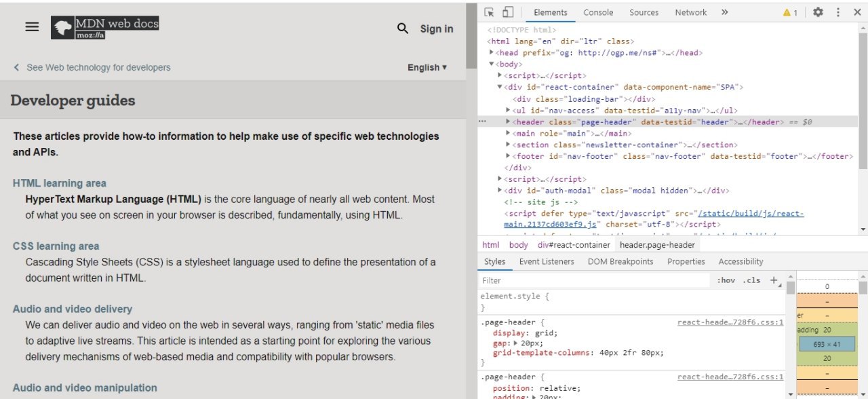Click the page's vertical scrollbar thumb
The image size is (868, 399).
[x=471, y=36]
